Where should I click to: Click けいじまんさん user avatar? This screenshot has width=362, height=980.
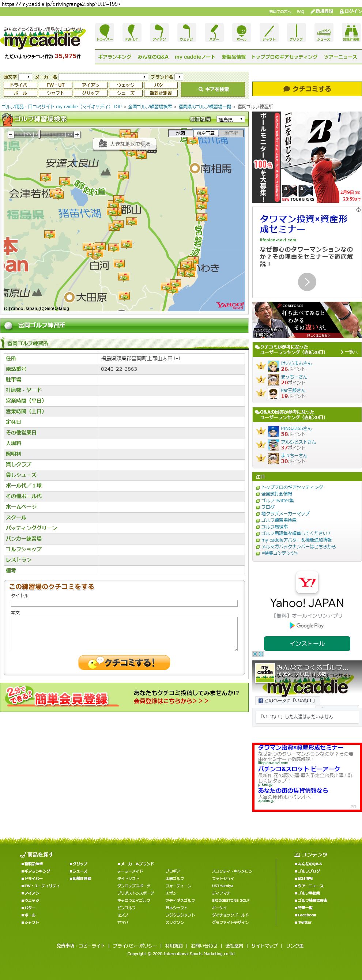(274, 366)
